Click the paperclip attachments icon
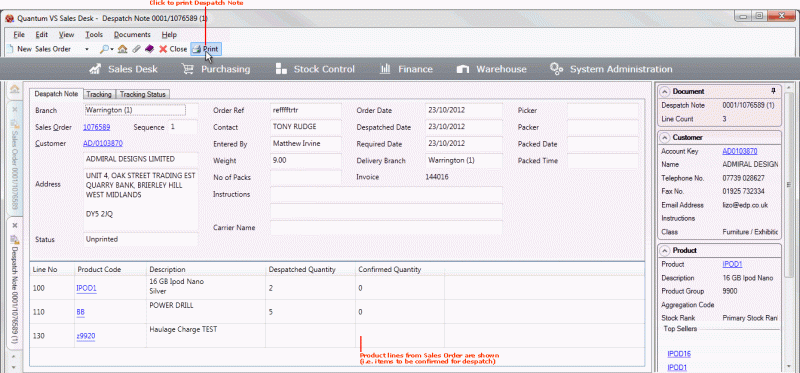 point(136,49)
